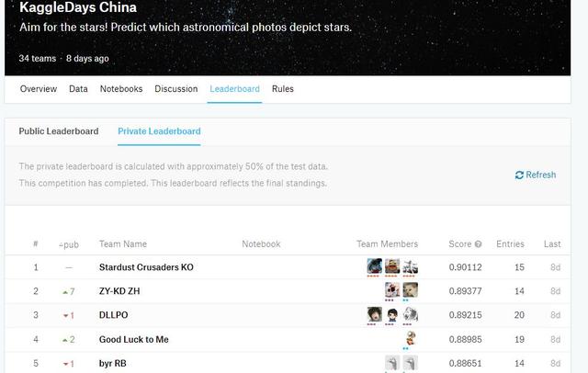588x373 pixels.
Task: Open the ZY-KD ZH team
Action: click(119, 291)
